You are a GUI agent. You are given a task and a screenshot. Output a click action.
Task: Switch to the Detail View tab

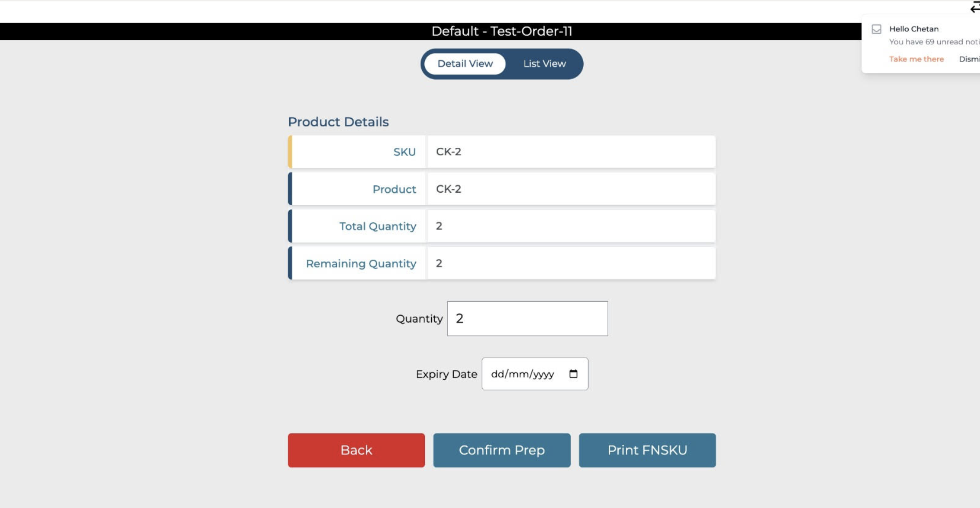(465, 64)
